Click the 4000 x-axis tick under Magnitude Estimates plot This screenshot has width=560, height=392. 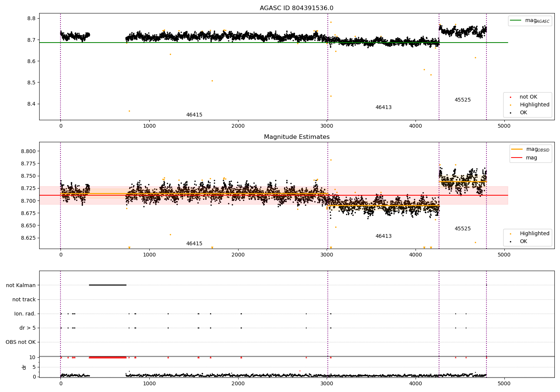416,255
